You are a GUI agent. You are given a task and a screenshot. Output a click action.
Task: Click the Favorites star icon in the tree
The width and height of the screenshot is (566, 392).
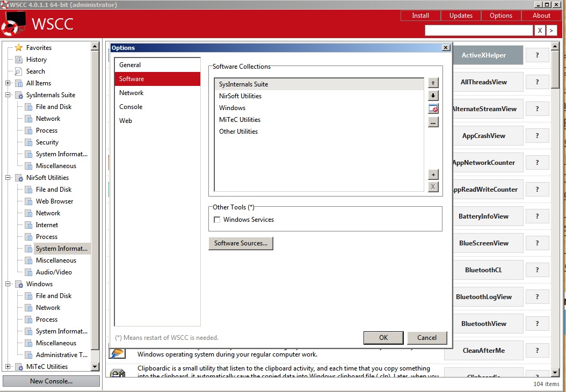pyautogui.click(x=19, y=48)
